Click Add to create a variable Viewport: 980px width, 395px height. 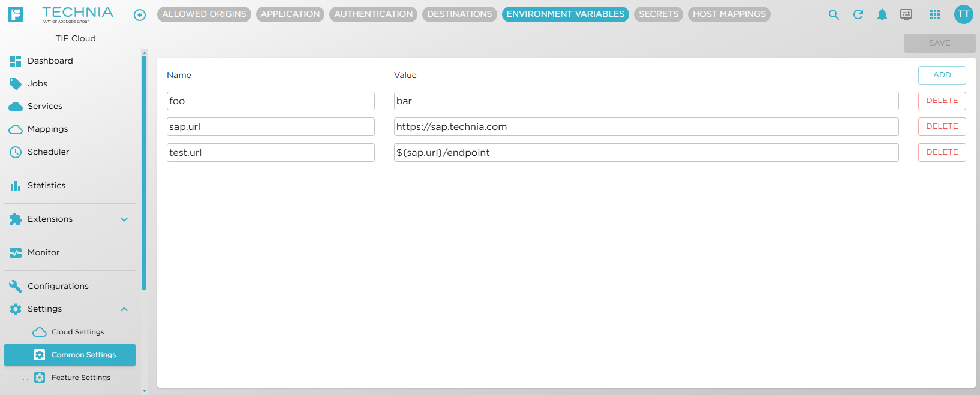coord(942,75)
